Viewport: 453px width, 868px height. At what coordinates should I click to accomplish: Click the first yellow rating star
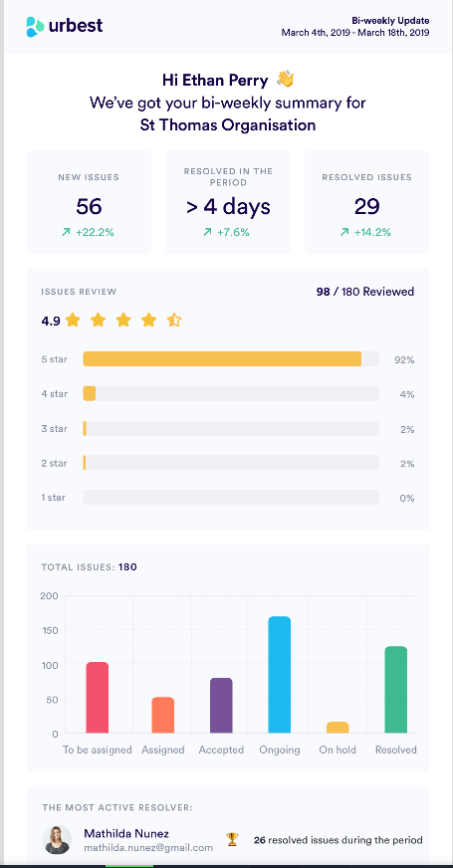[x=73, y=320]
